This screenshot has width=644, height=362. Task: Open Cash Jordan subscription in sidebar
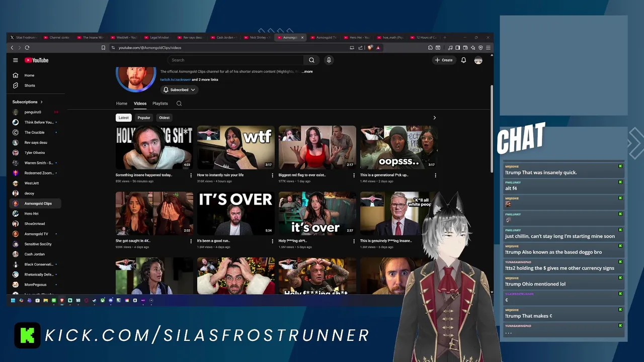point(35,254)
